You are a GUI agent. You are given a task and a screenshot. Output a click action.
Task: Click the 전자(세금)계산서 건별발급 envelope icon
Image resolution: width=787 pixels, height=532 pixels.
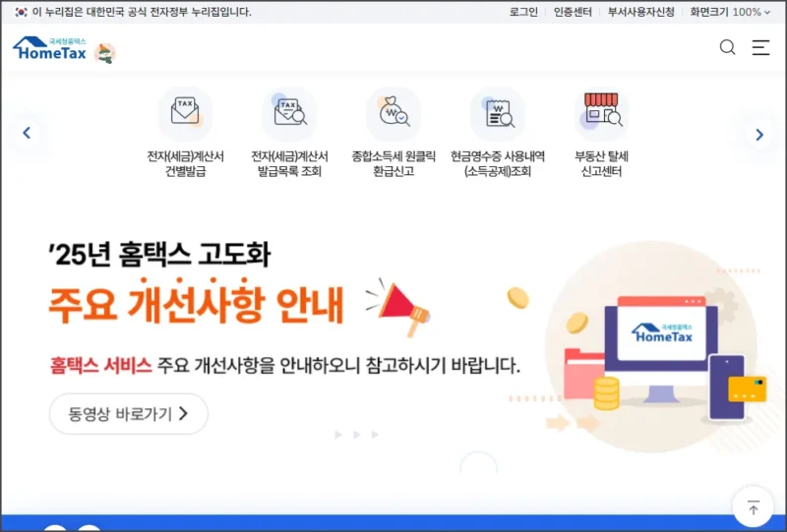pyautogui.click(x=185, y=113)
